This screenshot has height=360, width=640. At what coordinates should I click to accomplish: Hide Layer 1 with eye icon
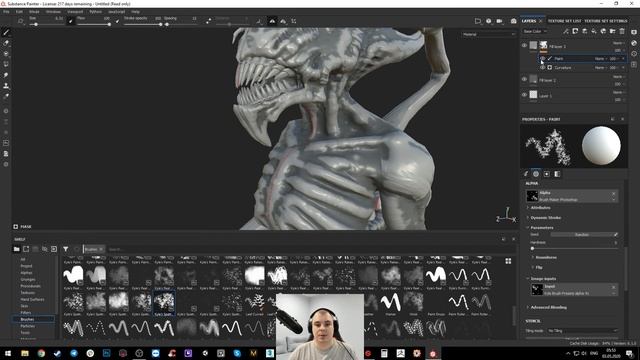(524, 95)
